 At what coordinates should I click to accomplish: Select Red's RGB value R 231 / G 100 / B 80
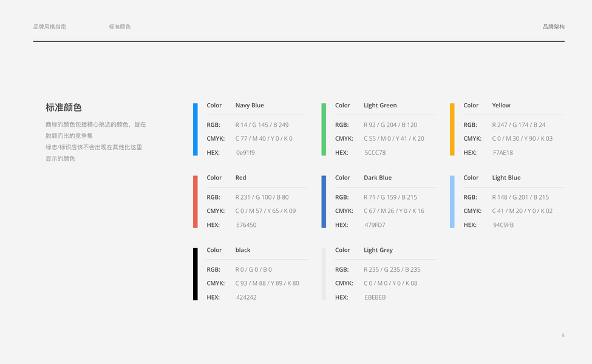[262, 197]
